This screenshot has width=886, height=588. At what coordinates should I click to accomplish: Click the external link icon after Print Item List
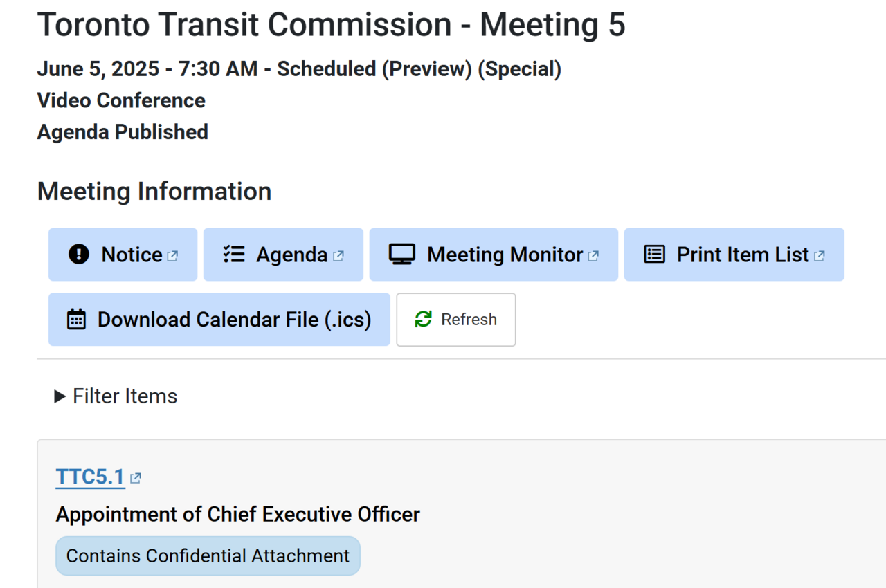pos(820,256)
